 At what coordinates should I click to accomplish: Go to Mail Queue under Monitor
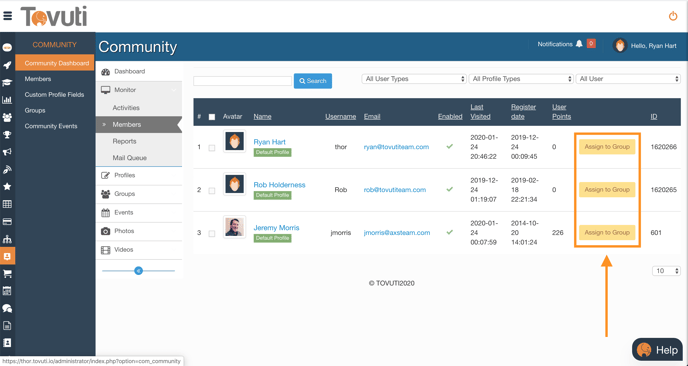129,158
